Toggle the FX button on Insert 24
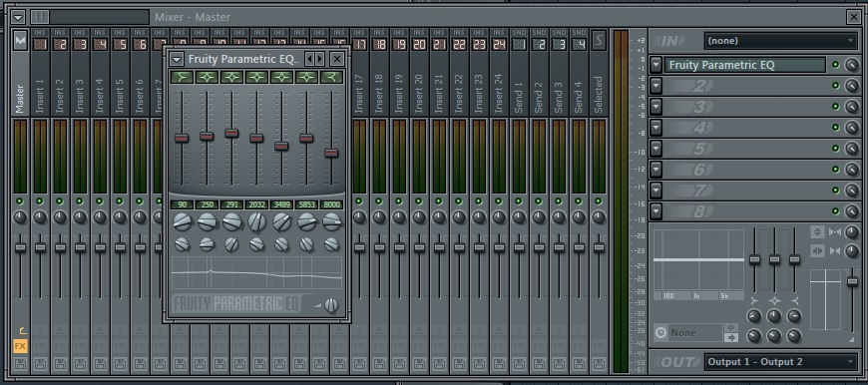The image size is (868, 385). click(499, 347)
